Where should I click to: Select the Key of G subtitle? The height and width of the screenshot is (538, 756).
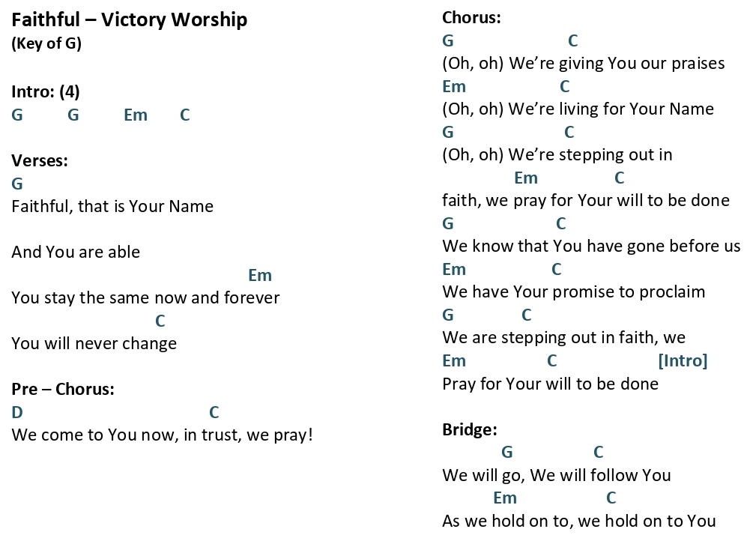click(46, 43)
